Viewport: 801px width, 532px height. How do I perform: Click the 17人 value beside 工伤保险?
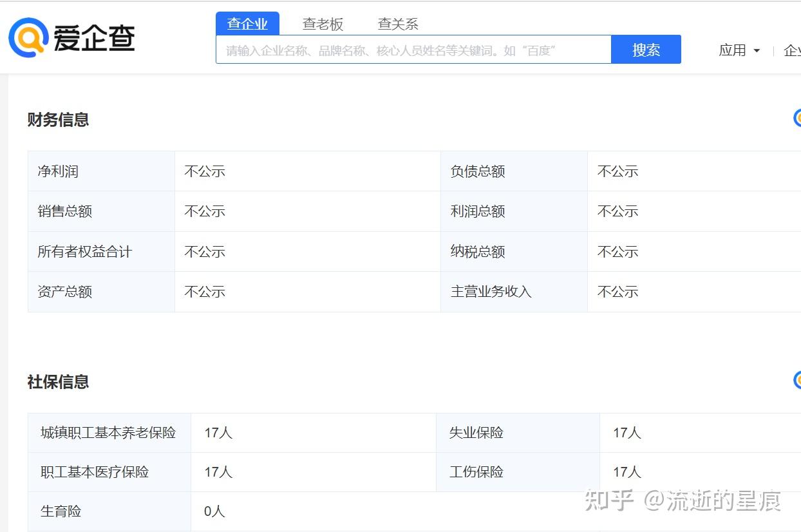(627, 472)
